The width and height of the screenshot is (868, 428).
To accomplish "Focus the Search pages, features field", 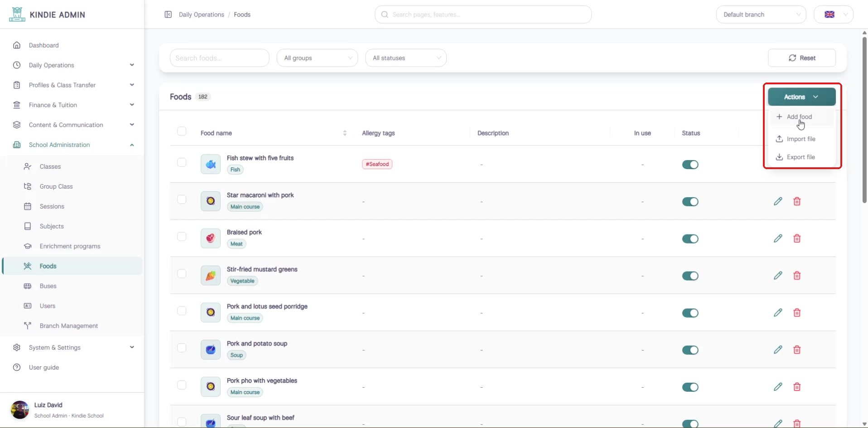I will (483, 15).
